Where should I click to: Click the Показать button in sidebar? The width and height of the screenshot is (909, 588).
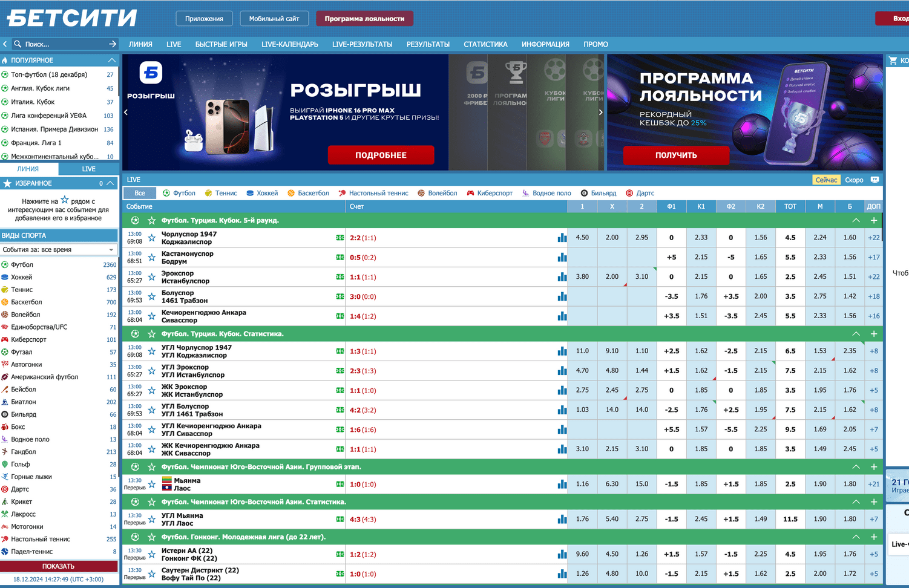point(59,566)
